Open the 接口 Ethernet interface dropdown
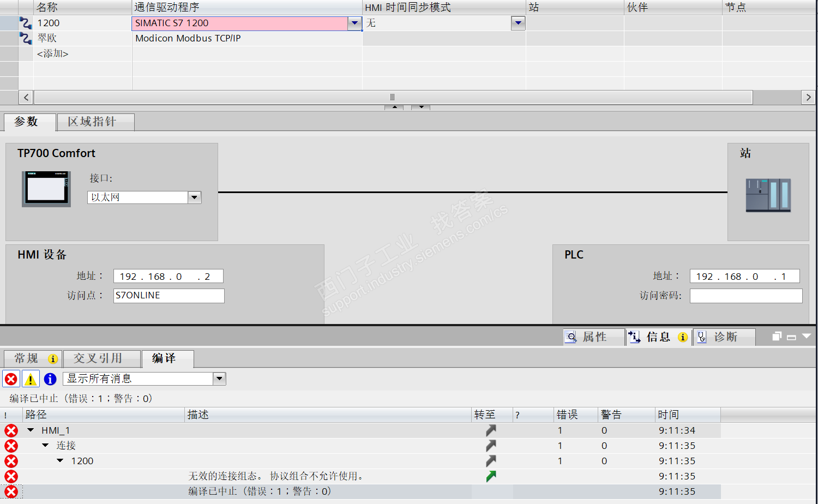 (x=195, y=197)
